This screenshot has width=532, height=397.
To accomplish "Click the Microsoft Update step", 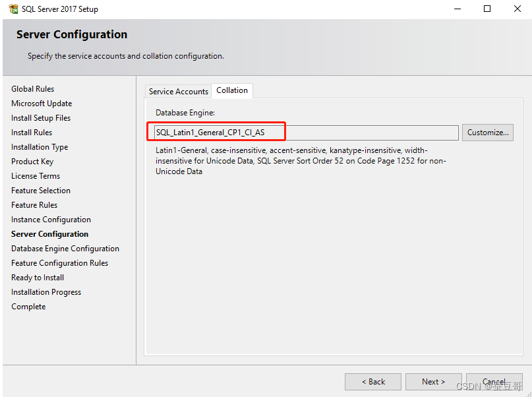I will (x=42, y=104).
